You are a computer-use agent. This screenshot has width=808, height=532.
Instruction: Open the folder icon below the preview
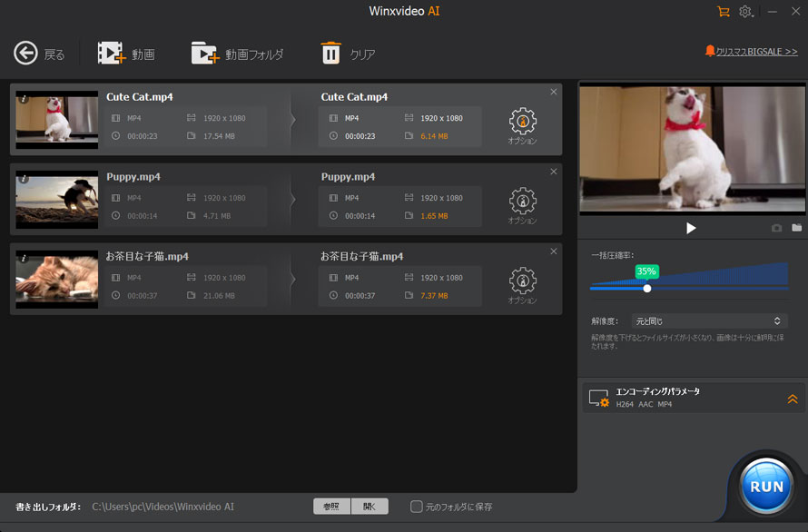[x=796, y=228]
